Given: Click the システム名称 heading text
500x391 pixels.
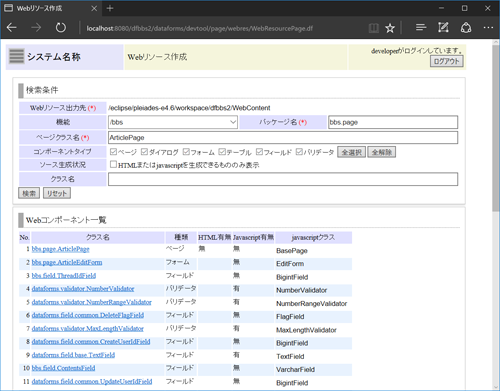Looking at the screenshot, I should tap(54, 57).
